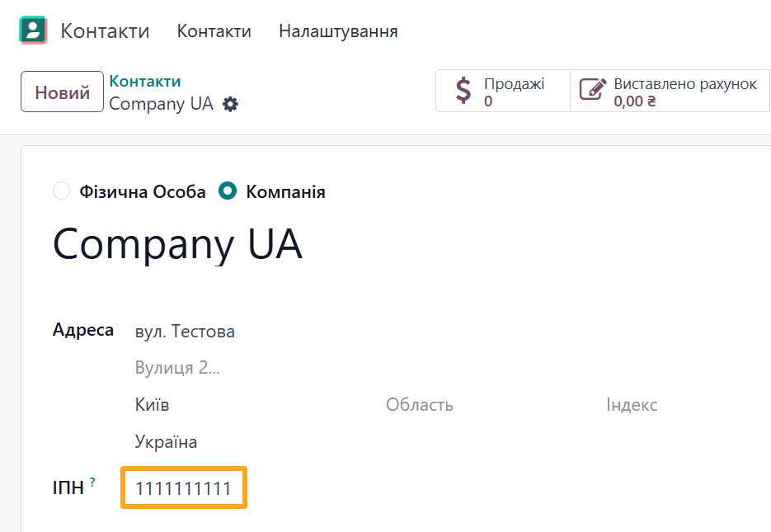Click the highlighted ІПН value 1111111111

click(182, 487)
